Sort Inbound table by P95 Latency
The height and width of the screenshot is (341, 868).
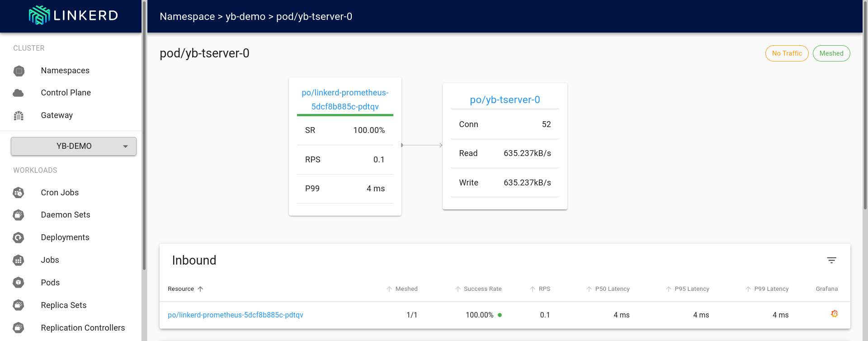coord(687,289)
